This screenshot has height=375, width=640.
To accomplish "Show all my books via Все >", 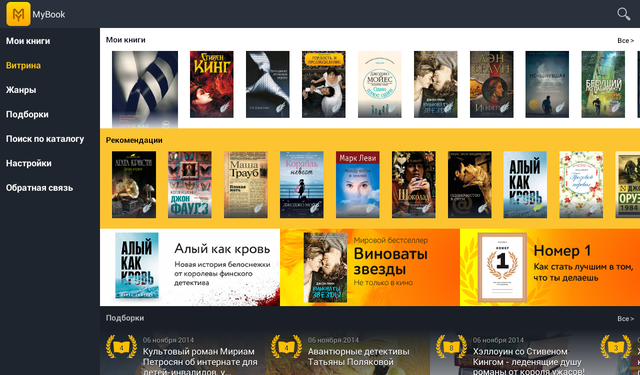I will [625, 40].
